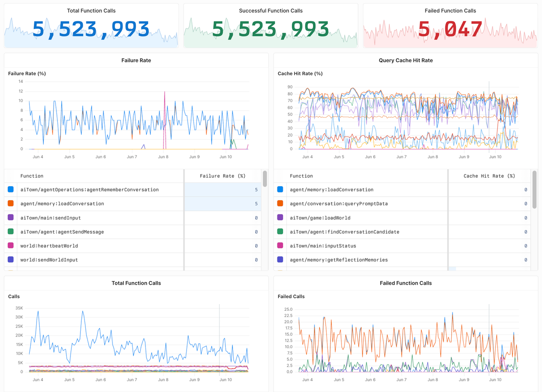Toggle the world:sendWorldInput series indicator
The height and width of the screenshot is (392, 542).
[10, 259]
